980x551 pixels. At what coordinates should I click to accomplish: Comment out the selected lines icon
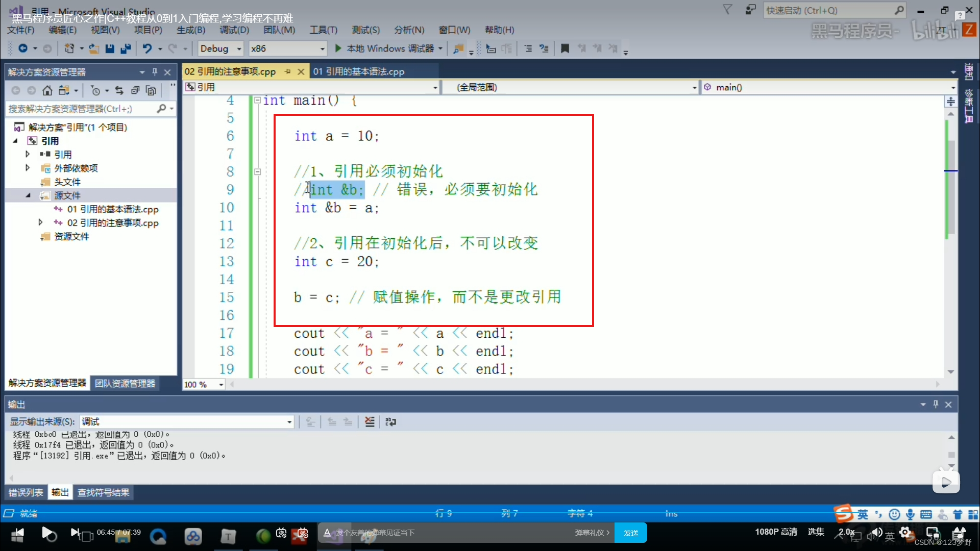tap(528, 48)
